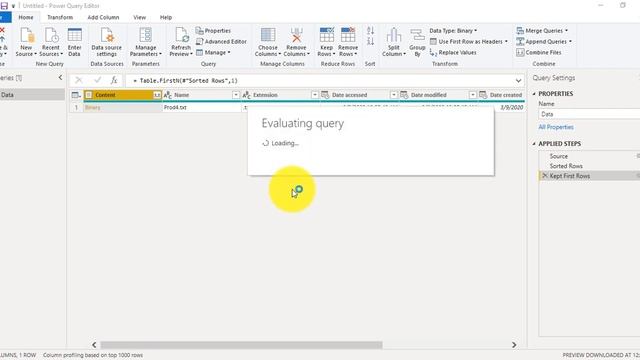Image resolution: width=640 pixels, height=360 pixels.
Task: Click Remove Columns
Action: (296, 42)
